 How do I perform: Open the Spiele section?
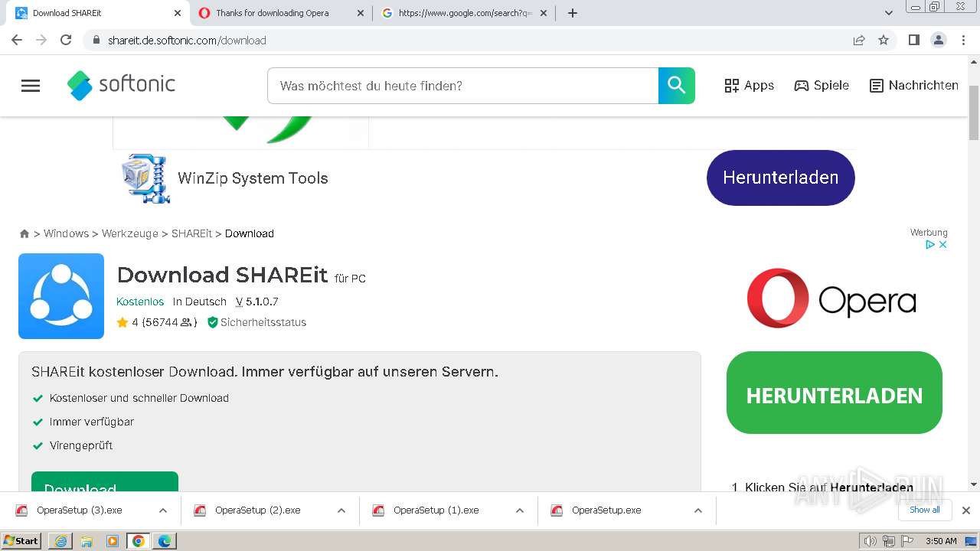pyautogui.click(x=822, y=86)
